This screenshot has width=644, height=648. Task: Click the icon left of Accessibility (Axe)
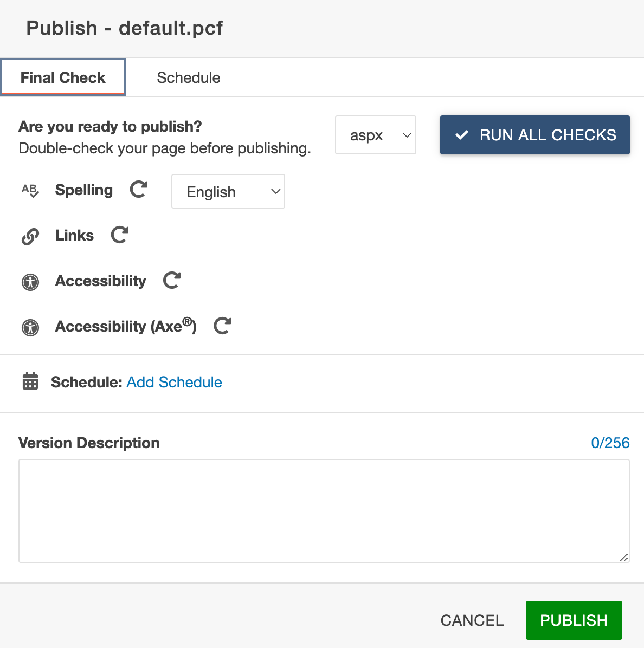pyautogui.click(x=30, y=328)
